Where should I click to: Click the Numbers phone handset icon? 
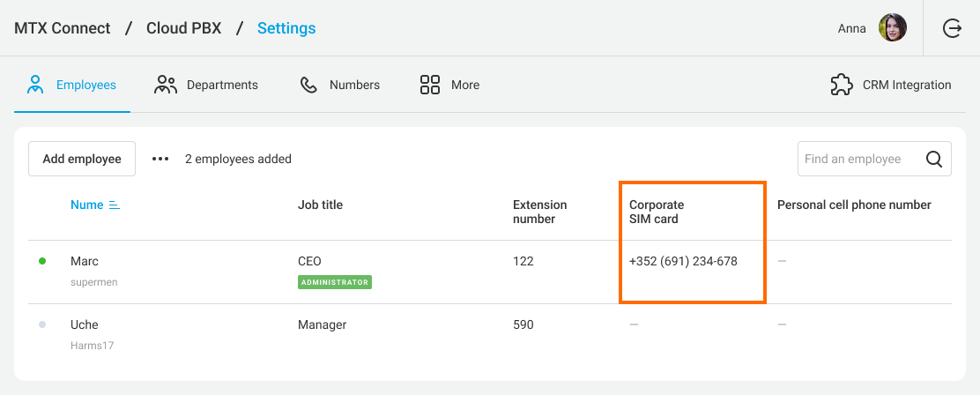tap(308, 85)
